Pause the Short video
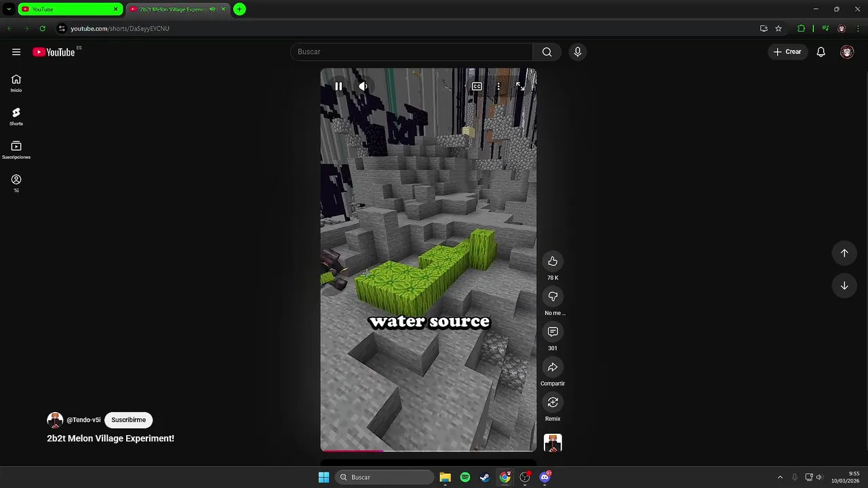The image size is (868, 488). pos(338,86)
